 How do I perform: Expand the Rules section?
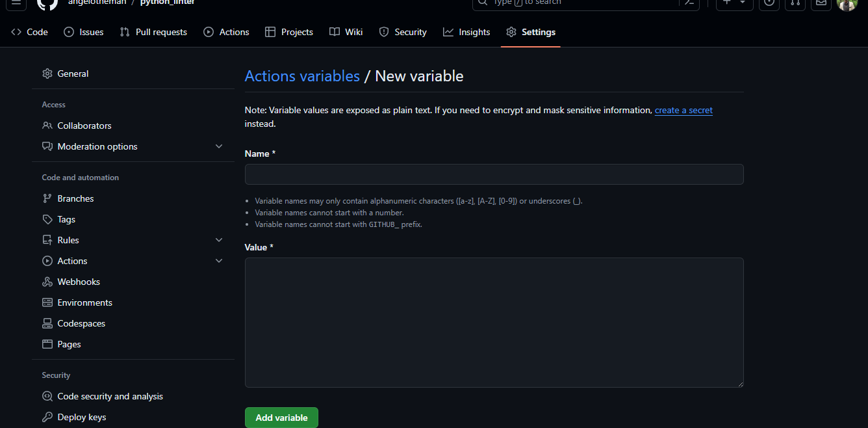pos(219,239)
